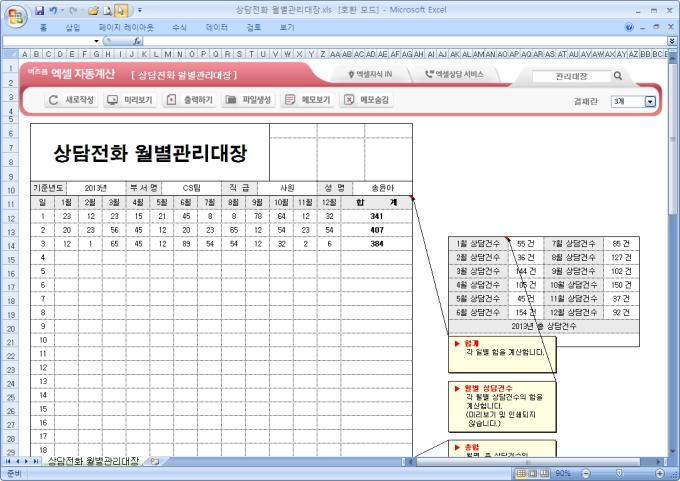Click the Print Preview icon in quick access toolbar
Screen dimensions: 680x481
click(x=108, y=10)
